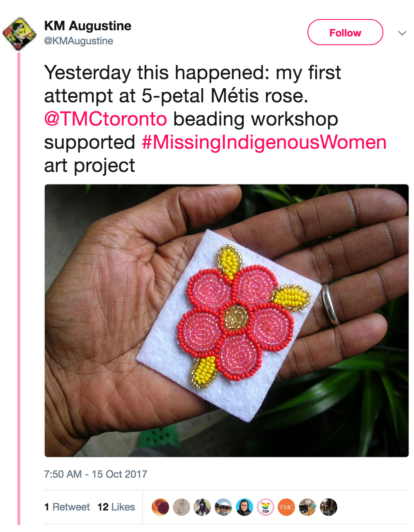Click the last liker avatar in the row
Viewport: 414px width, 532px height.
(328, 507)
